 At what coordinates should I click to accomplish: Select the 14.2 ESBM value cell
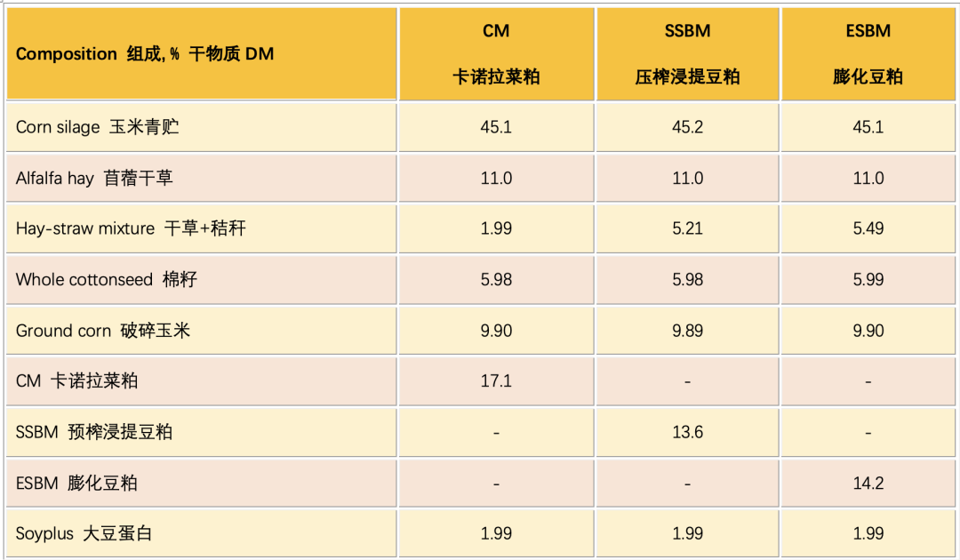tap(868, 483)
